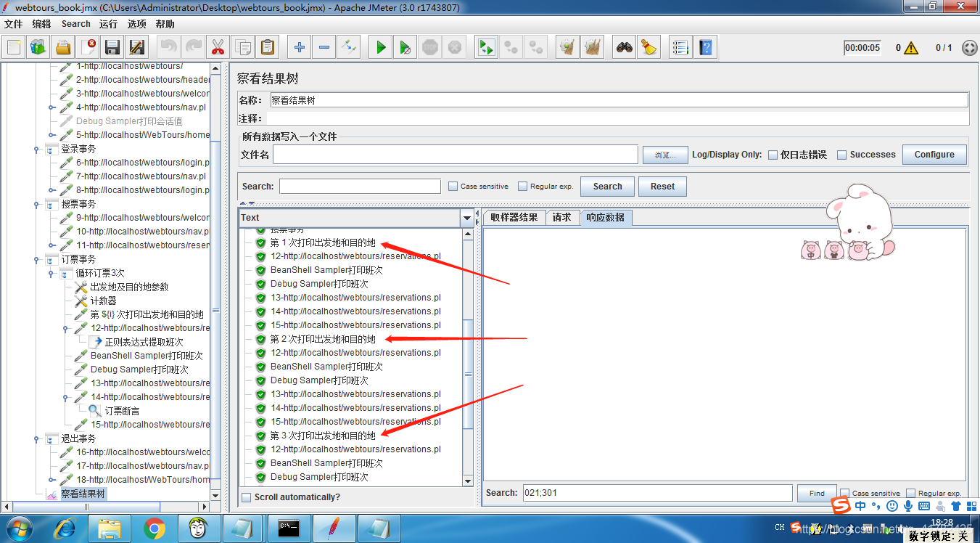Enable the 仅日志错误 checkbox

pos(773,155)
